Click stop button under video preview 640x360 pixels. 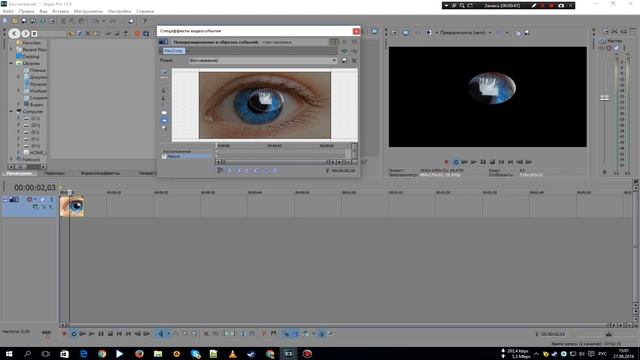point(492,162)
